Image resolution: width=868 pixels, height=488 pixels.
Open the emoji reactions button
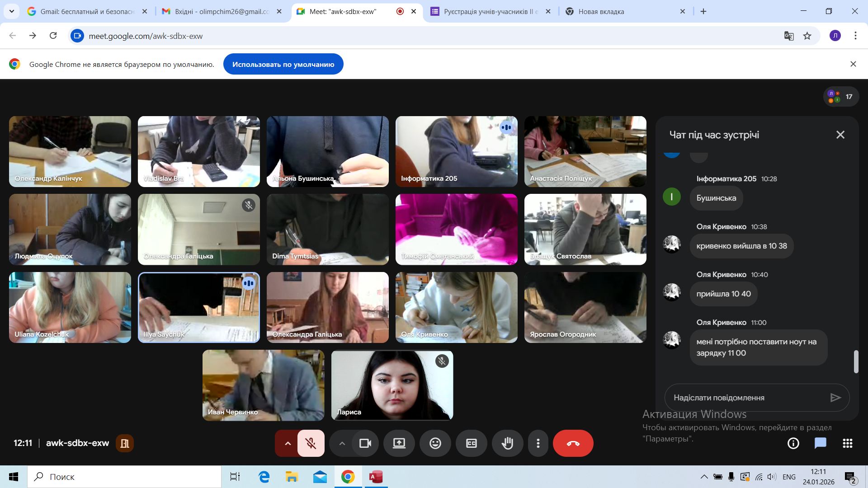pyautogui.click(x=435, y=443)
